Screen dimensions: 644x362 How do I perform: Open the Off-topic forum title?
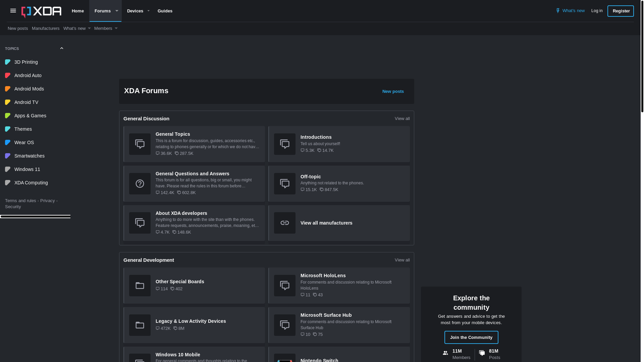click(311, 177)
